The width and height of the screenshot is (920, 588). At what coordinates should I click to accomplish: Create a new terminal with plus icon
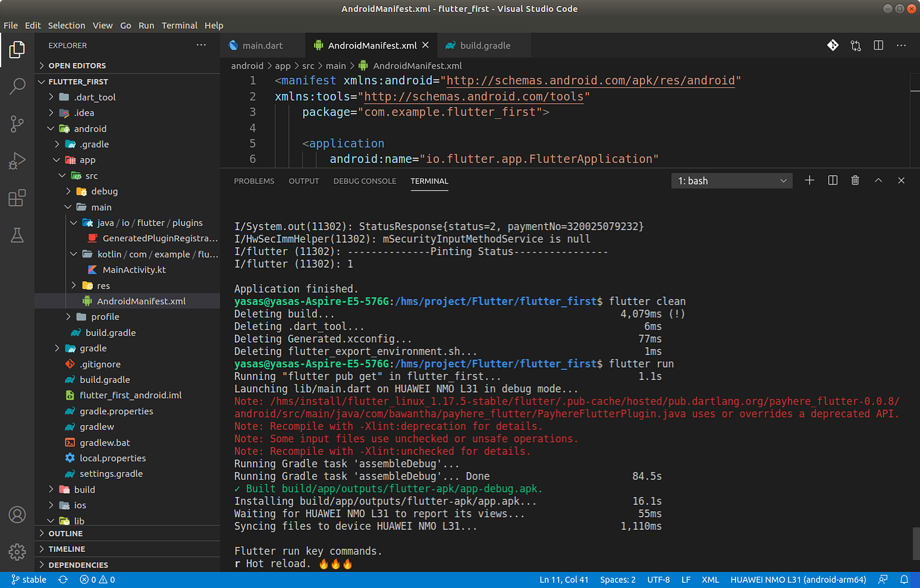pyautogui.click(x=810, y=181)
